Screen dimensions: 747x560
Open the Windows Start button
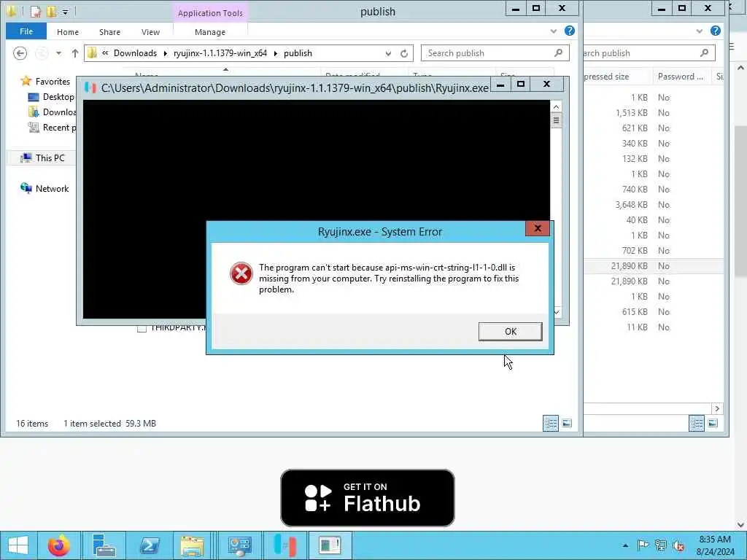click(18, 545)
